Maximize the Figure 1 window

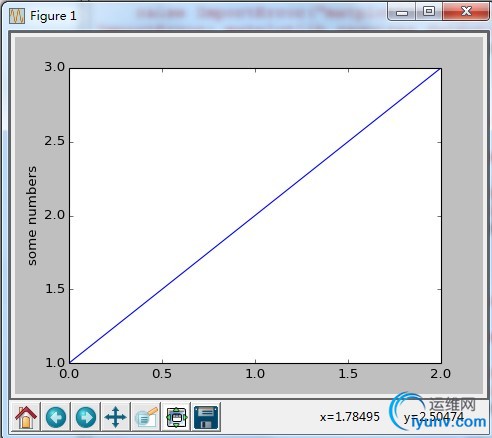pyautogui.click(x=429, y=12)
